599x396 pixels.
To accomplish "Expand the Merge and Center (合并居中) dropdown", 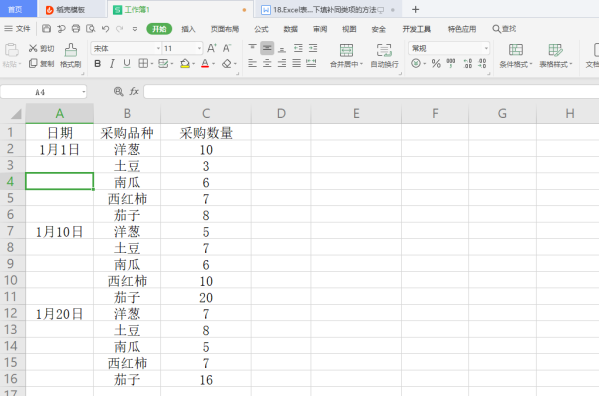I will pos(361,64).
